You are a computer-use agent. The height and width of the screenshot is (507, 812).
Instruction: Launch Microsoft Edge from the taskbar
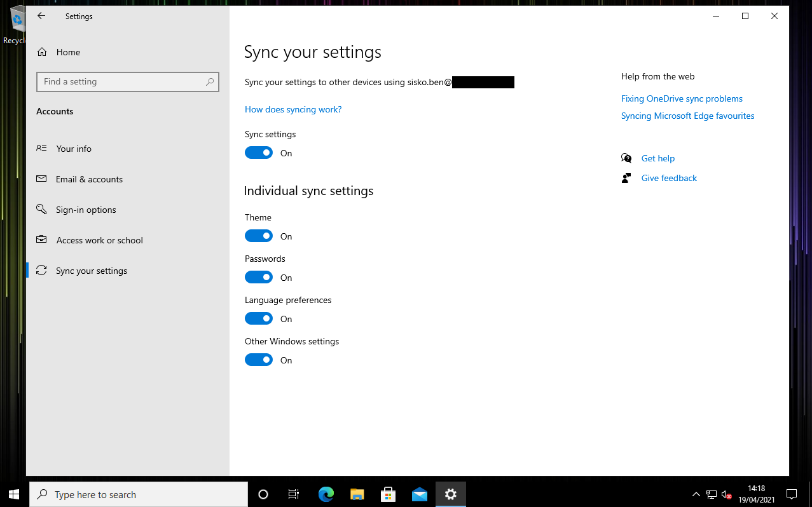326,494
